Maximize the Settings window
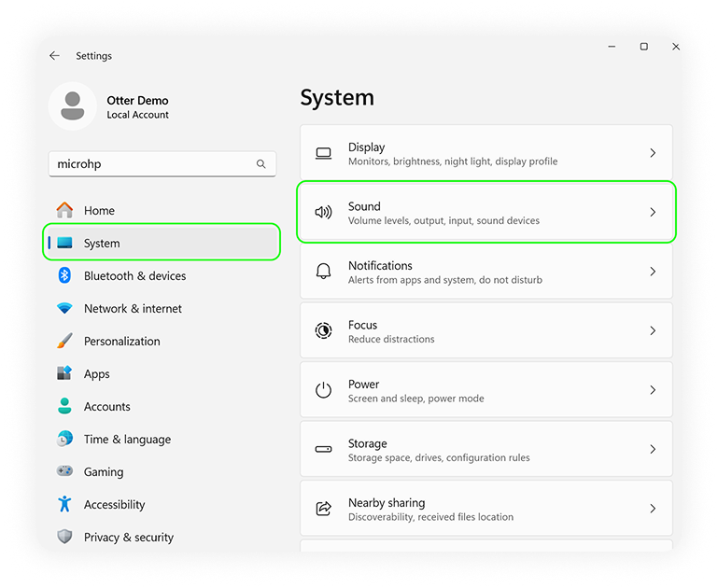 [643, 47]
